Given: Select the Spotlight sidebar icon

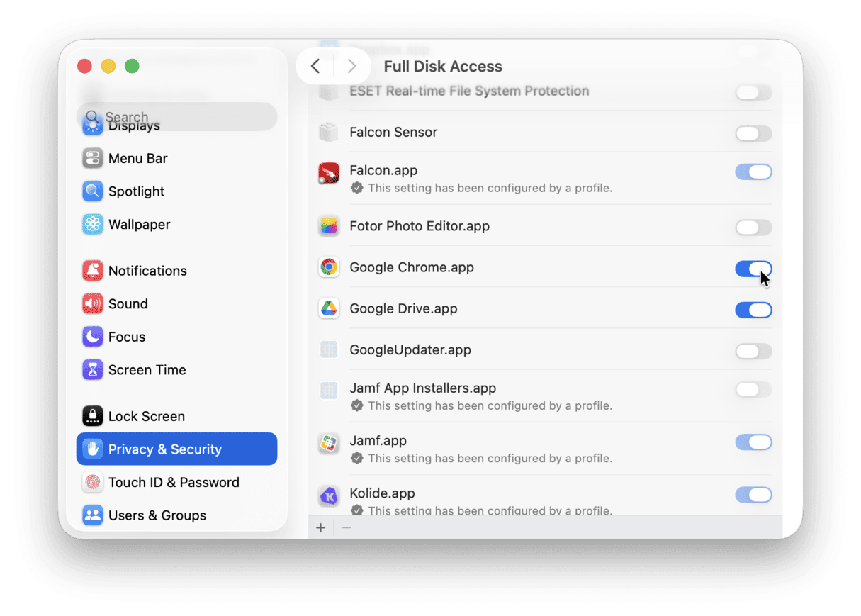Looking at the screenshot, I should coord(93,191).
